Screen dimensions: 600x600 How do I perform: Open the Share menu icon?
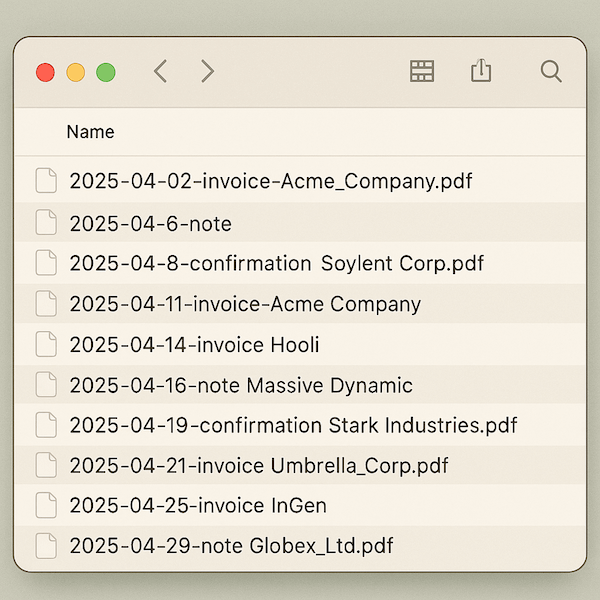coord(481,70)
